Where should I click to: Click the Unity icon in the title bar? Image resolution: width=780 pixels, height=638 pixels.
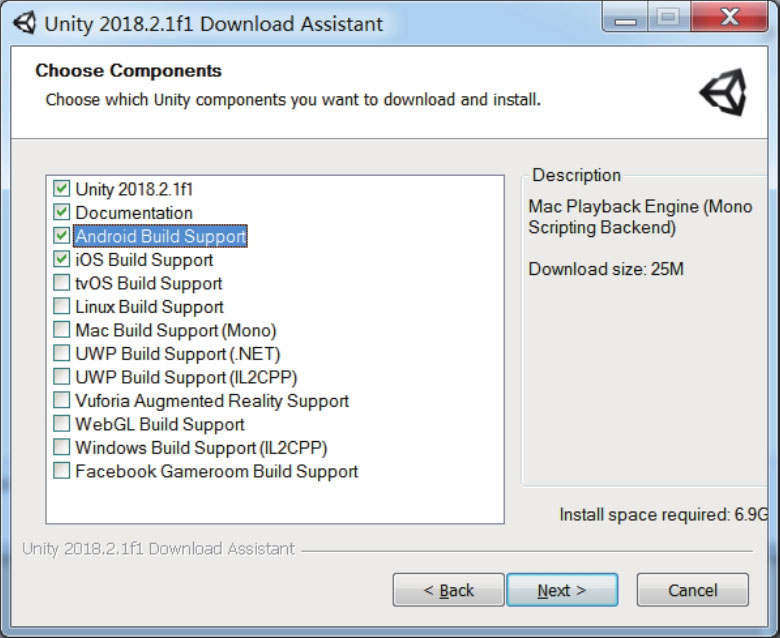[24, 23]
